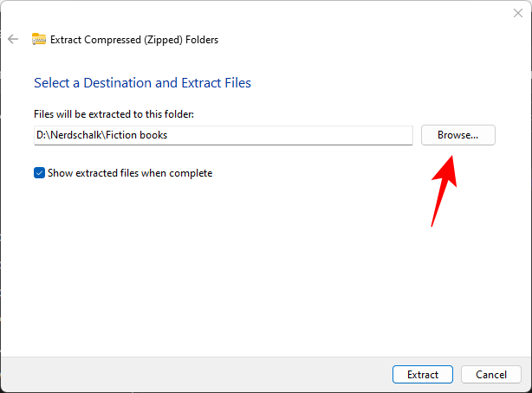Cancel the extraction wizard
Viewport: 532px width, 393px height.
click(490, 375)
